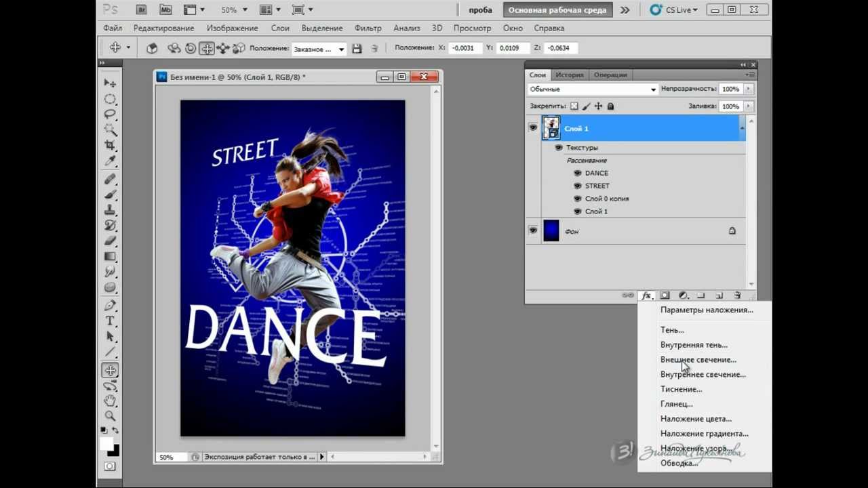Select the 3D object roll icon in options bar

point(191,48)
